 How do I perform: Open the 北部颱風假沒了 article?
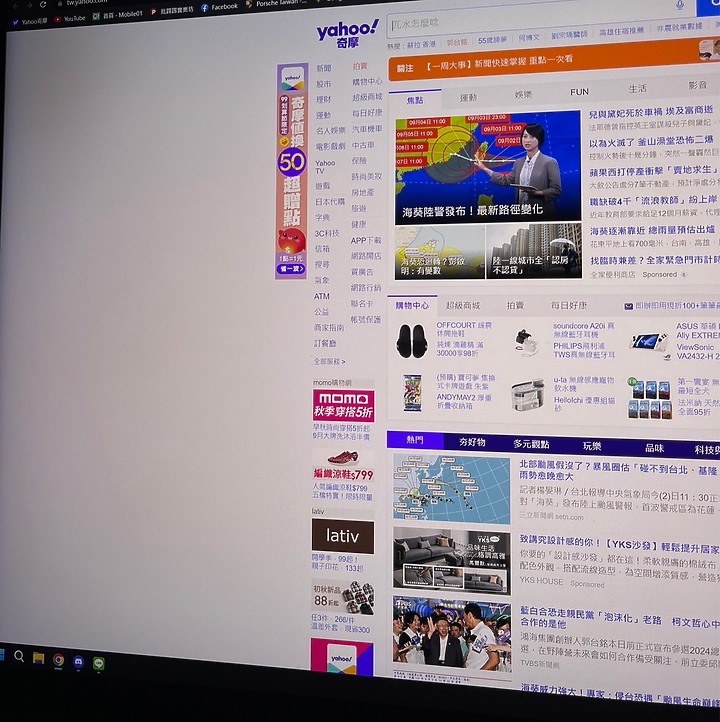pyautogui.click(x=619, y=472)
